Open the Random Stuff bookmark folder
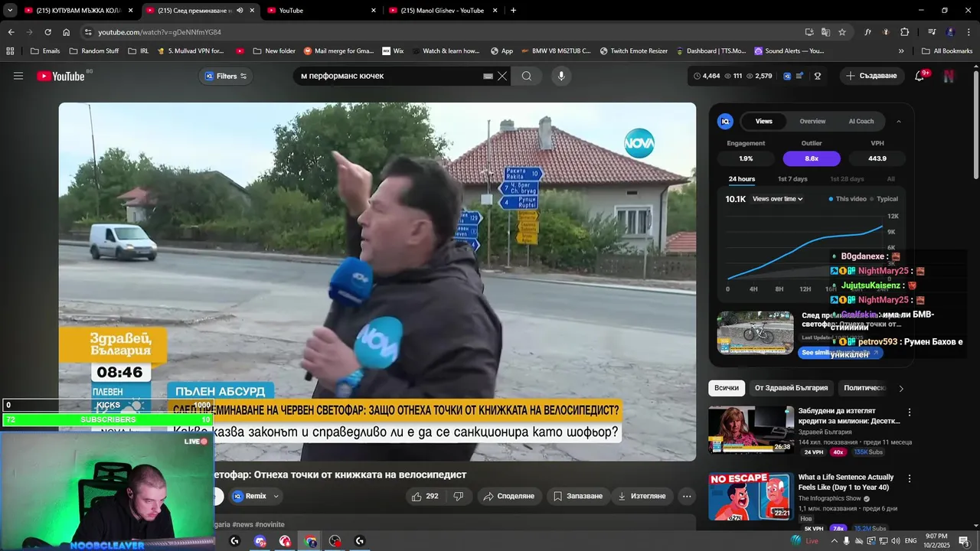This screenshot has height=551, width=980. click(93, 51)
